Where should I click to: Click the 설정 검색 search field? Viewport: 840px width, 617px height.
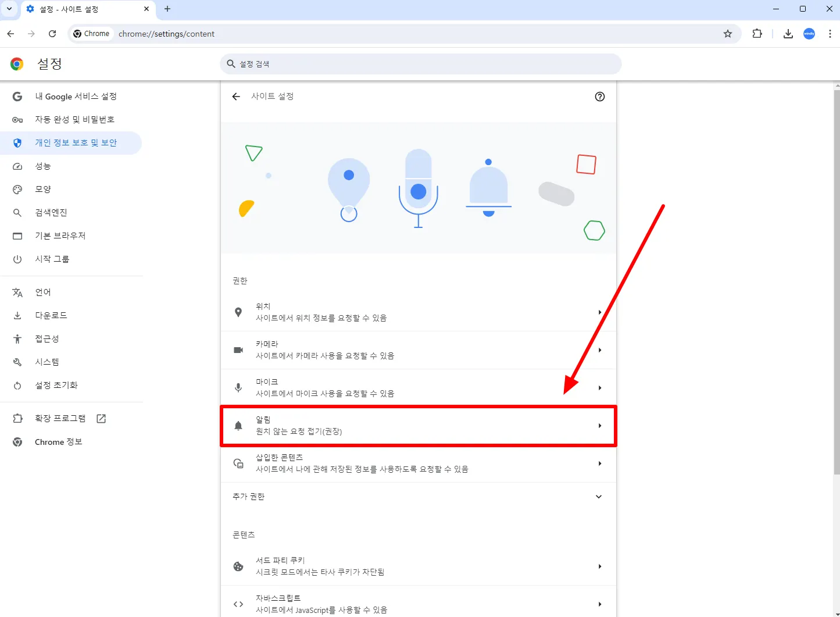(421, 64)
